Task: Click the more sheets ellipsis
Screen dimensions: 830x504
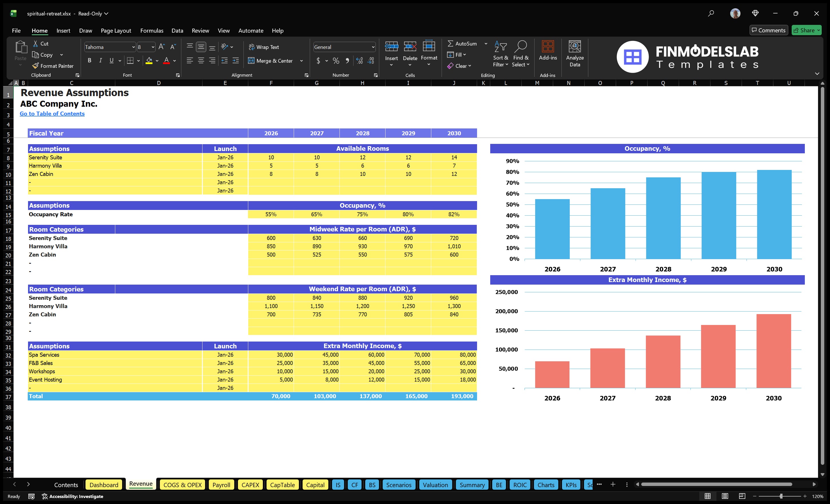Action: pos(600,485)
